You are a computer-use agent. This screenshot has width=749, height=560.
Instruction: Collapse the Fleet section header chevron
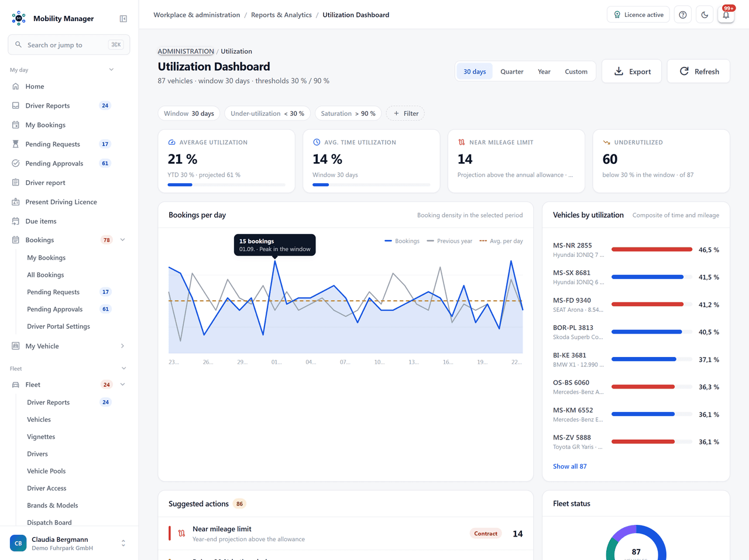pos(123,369)
